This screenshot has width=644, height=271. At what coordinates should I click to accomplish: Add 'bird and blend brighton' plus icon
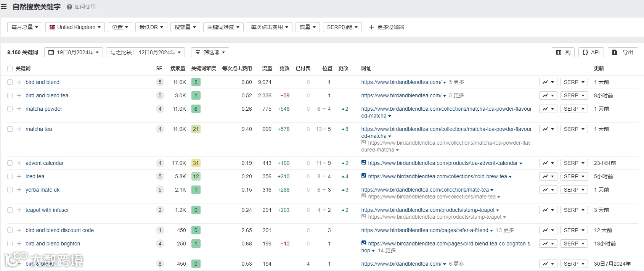[19, 244]
